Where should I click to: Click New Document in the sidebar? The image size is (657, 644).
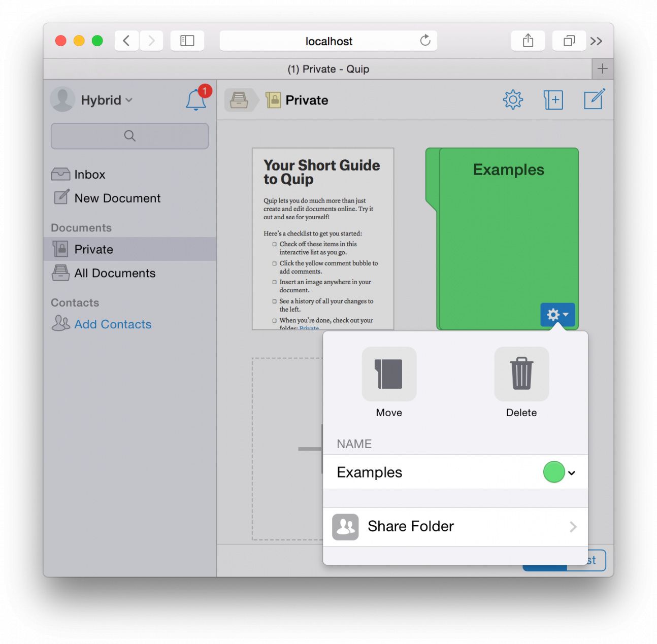[x=117, y=198]
